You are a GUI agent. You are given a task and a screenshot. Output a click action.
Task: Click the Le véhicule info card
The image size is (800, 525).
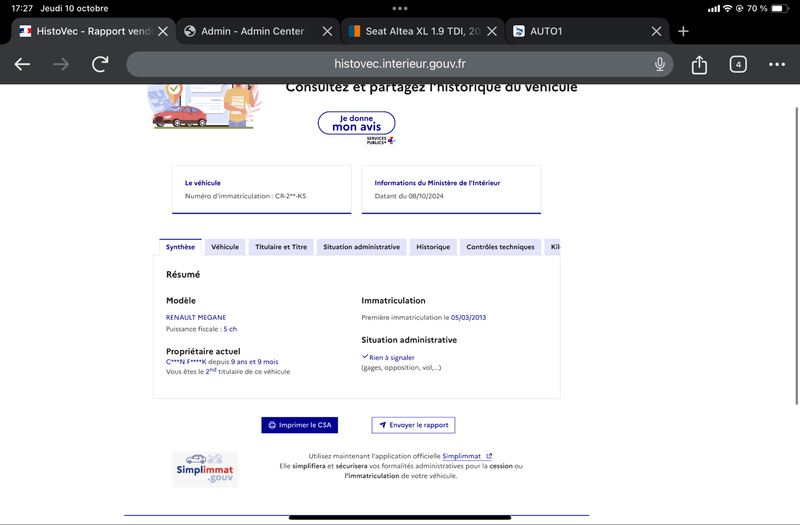[x=262, y=189]
